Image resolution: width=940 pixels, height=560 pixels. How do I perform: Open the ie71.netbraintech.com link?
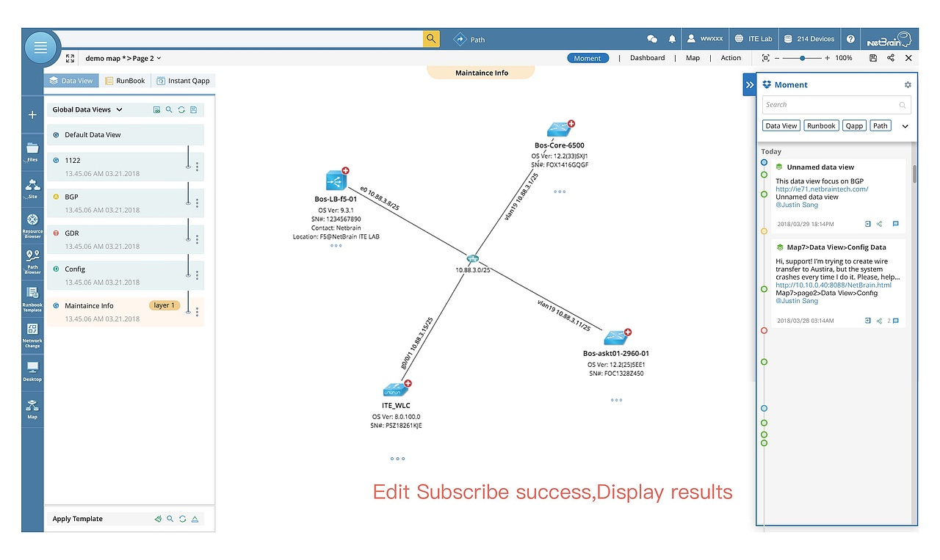point(822,189)
